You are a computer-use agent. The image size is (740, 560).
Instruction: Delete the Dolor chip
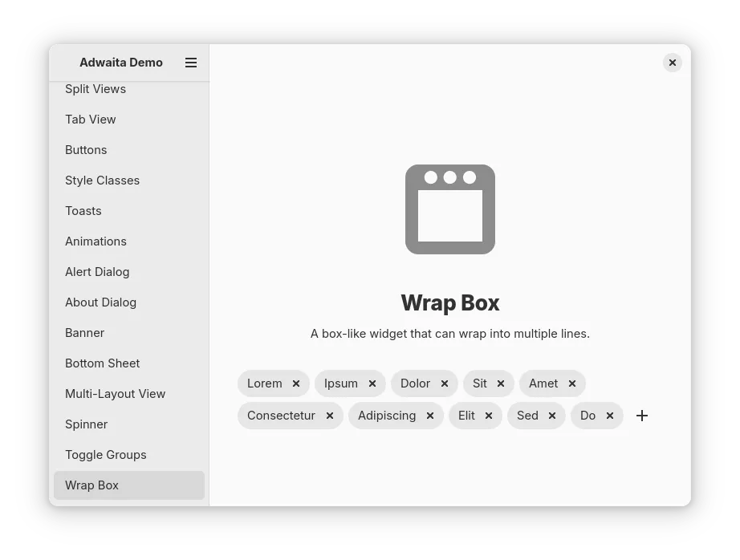(445, 383)
